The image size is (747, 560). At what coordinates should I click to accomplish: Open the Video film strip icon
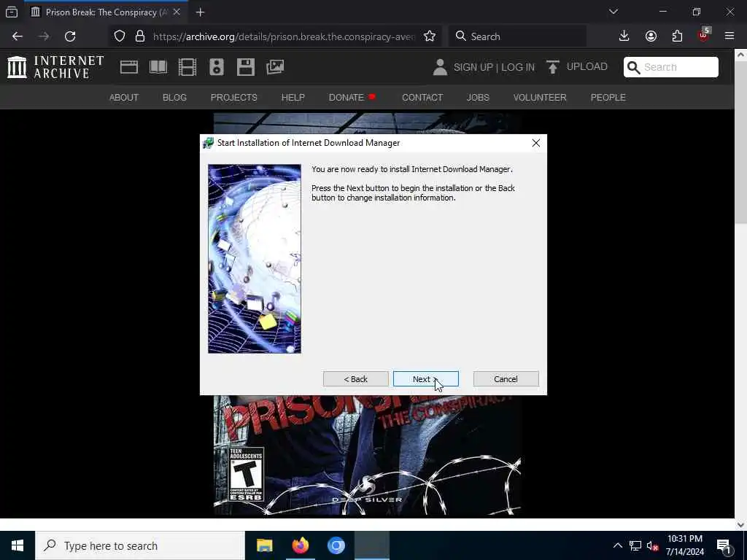(x=187, y=67)
